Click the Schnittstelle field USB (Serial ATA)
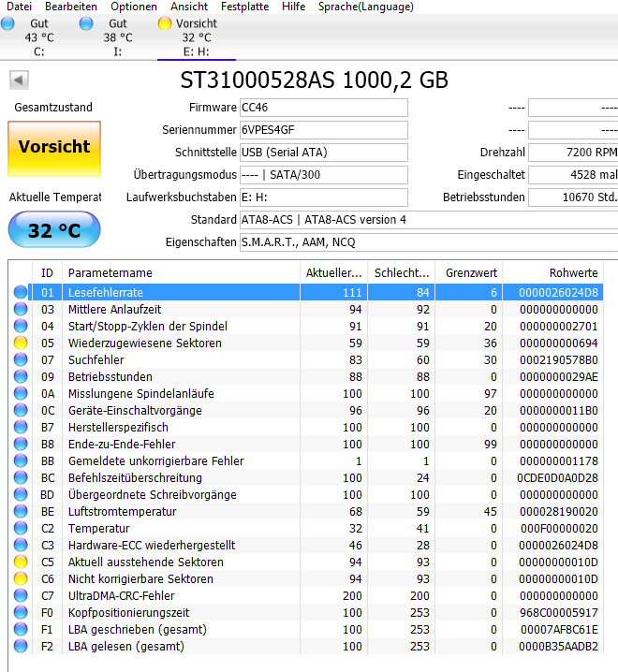618x672 pixels. point(323,153)
